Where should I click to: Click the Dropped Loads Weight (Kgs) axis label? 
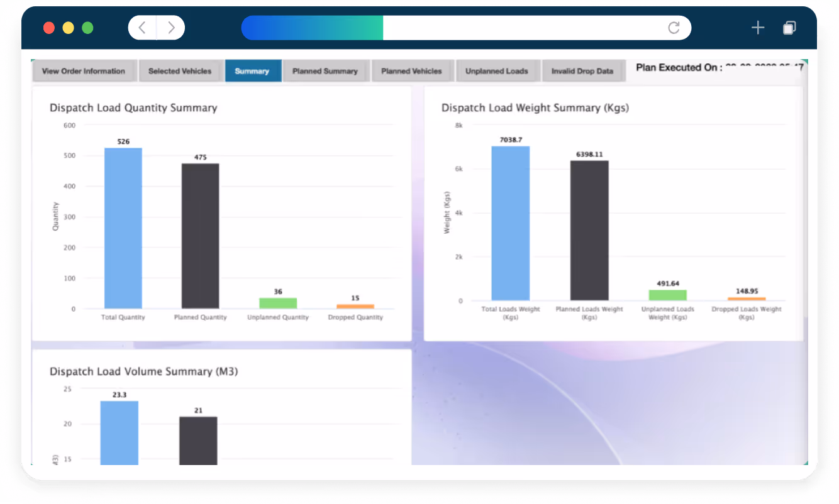pyautogui.click(x=747, y=313)
